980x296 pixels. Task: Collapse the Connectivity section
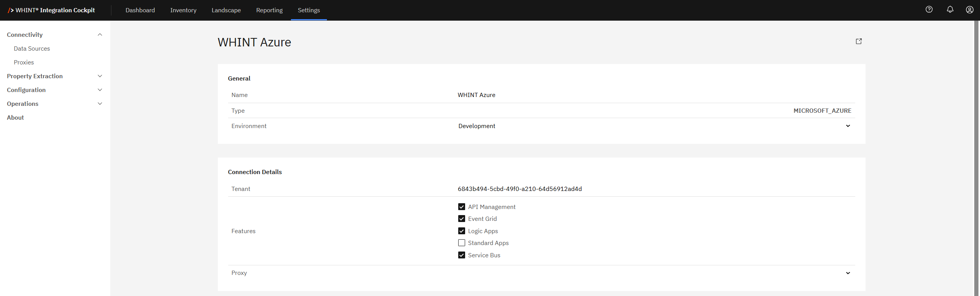point(100,35)
